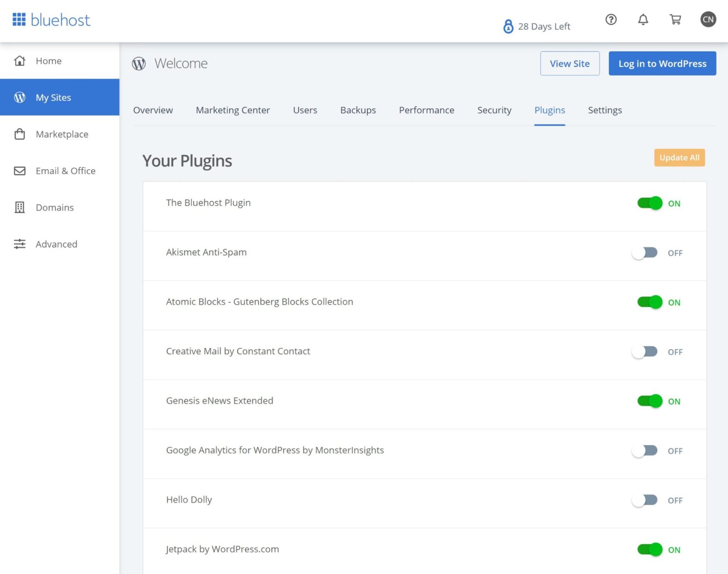
Task: Open the Settings tab
Action: [605, 110]
